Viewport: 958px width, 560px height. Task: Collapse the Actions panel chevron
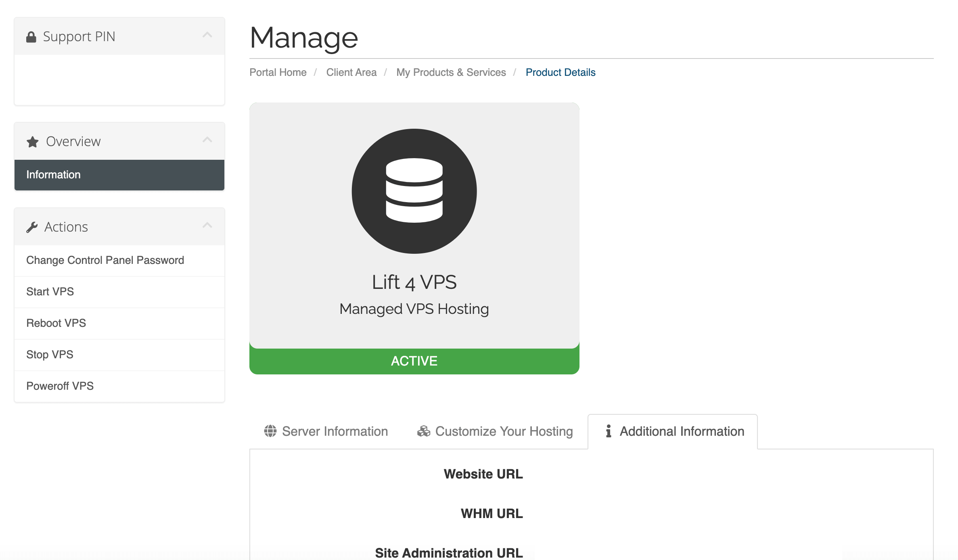tap(207, 226)
